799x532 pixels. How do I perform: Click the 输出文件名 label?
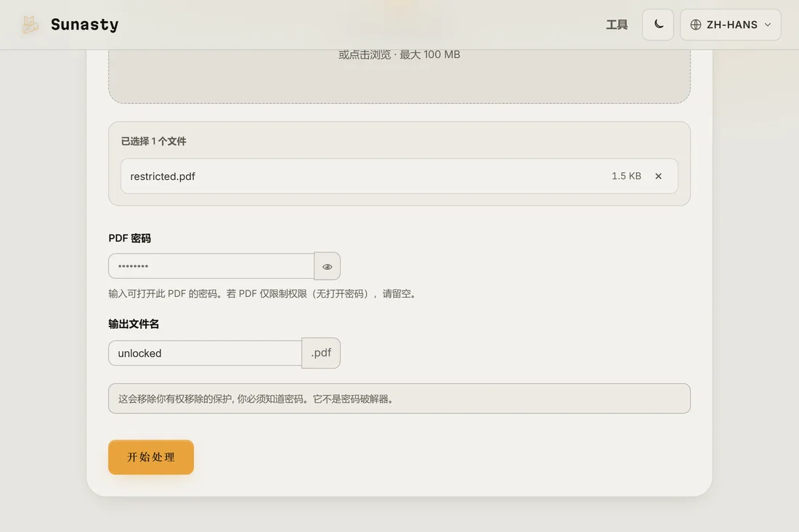[134, 324]
